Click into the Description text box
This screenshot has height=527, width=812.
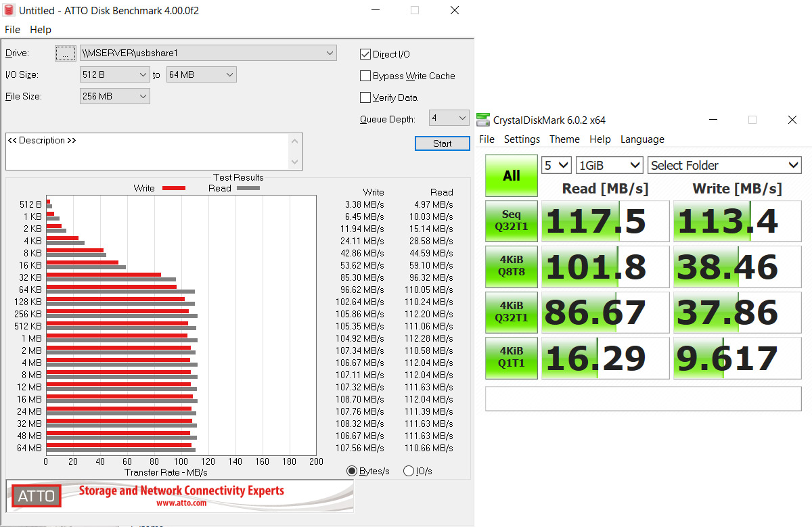(148, 152)
